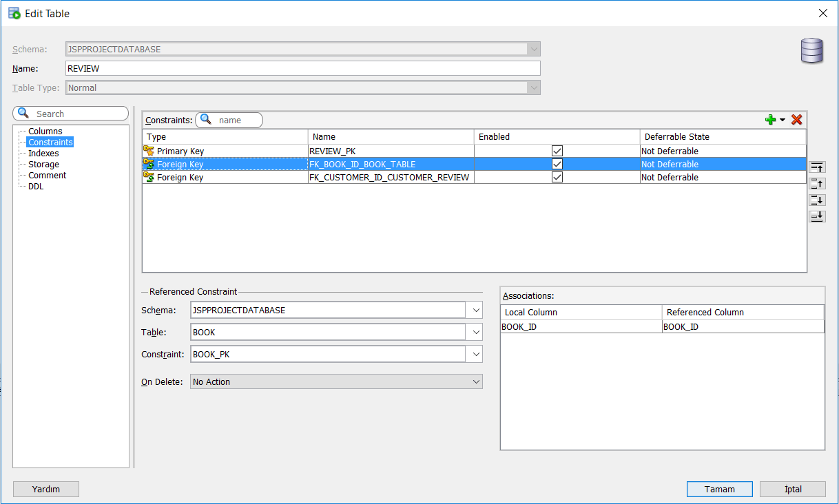This screenshot has height=504, width=839.
Task: Click the constraints name filter field
Action: [x=229, y=120]
